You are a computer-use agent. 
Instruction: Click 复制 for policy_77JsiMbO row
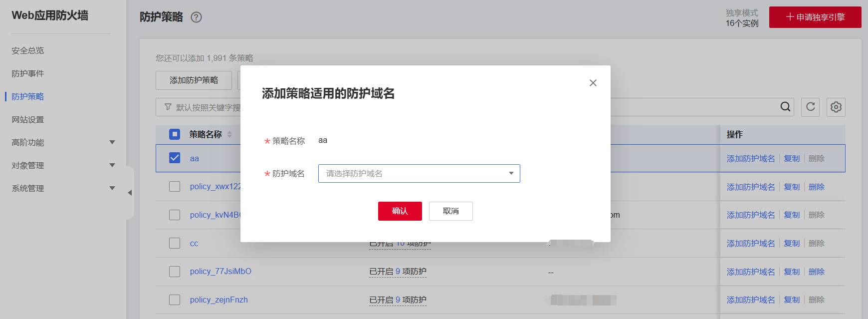792,272
